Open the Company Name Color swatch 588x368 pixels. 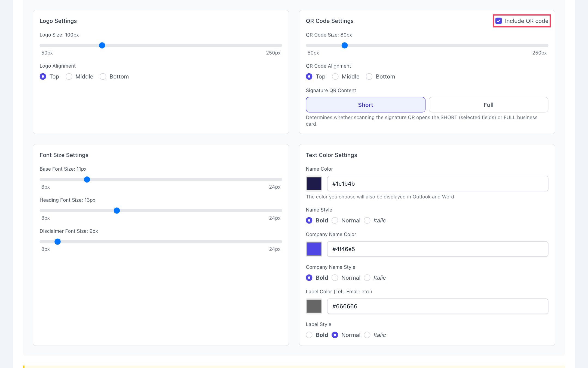pos(314,249)
